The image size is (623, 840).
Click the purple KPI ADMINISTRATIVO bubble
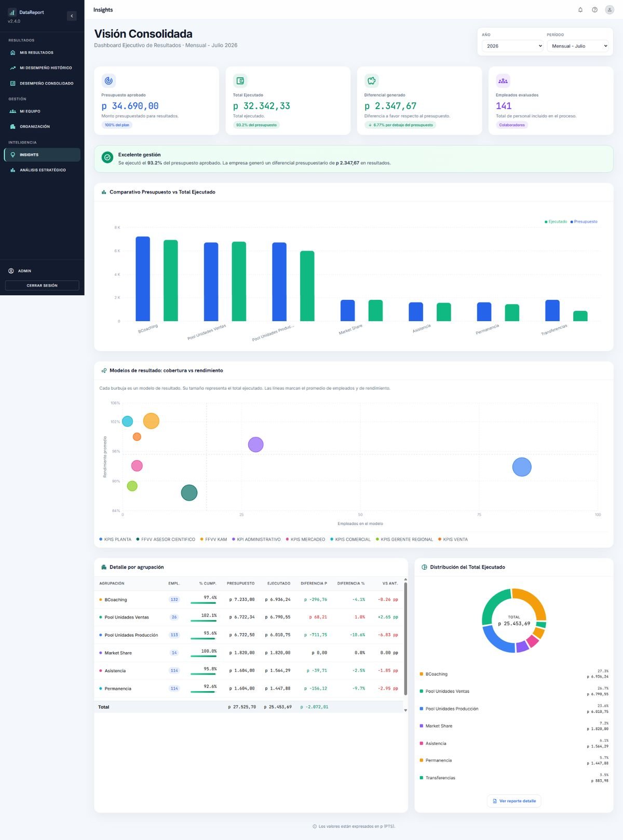coord(255,445)
